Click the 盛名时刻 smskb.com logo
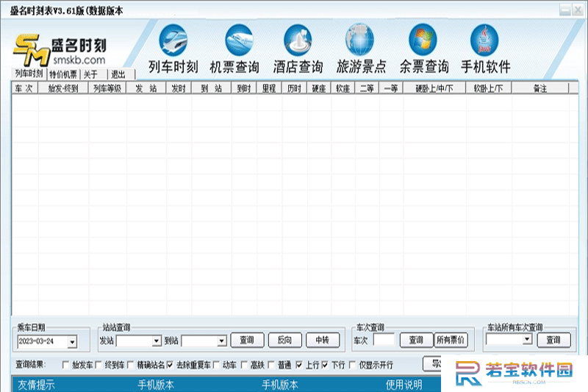Screen dimensions: 588x392 click(60, 50)
